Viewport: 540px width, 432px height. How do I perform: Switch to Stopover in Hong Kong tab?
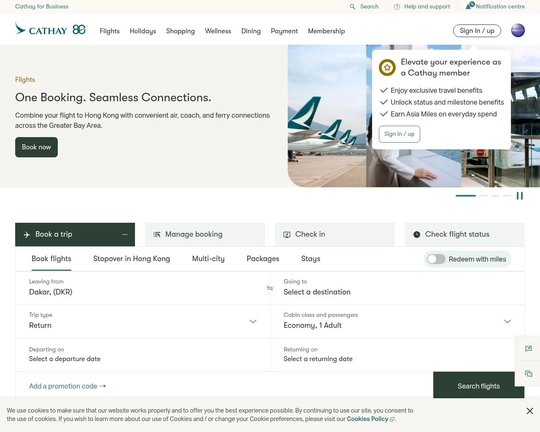(132, 259)
